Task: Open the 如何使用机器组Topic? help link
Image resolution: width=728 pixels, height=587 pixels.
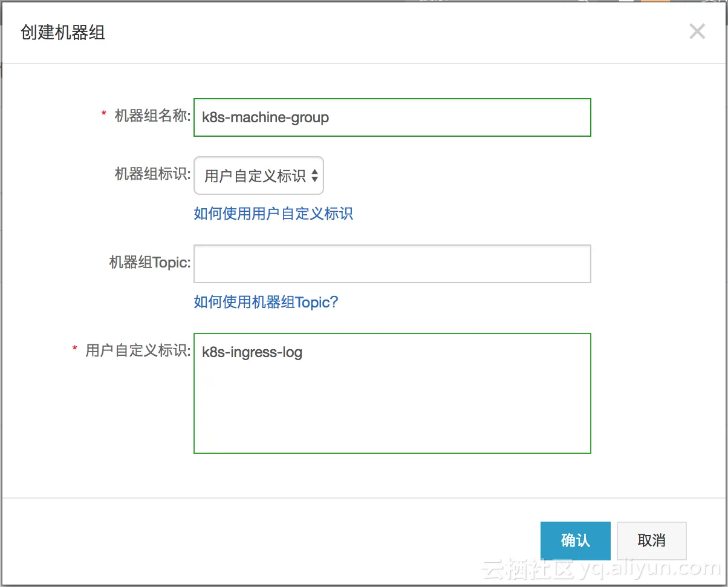Action: [266, 302]
